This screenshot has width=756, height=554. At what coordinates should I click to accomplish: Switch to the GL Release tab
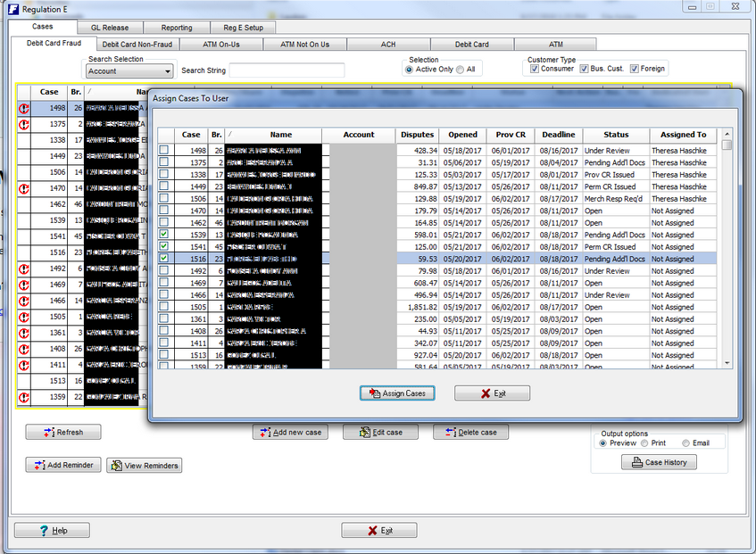coord(109,28)
